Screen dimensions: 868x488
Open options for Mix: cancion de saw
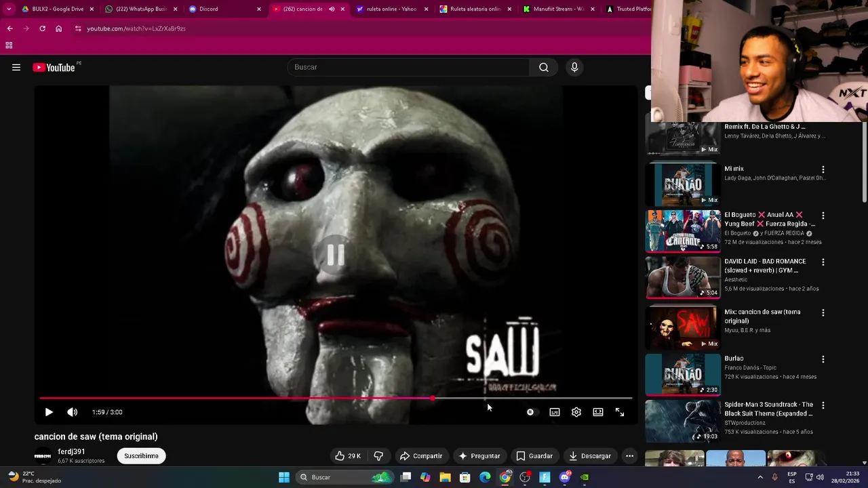click(823, 313)
